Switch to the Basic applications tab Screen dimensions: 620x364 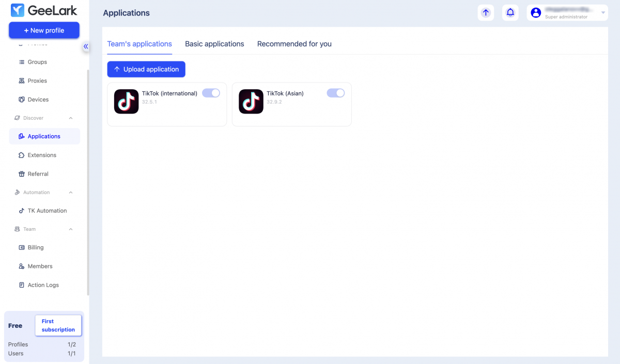[x=214, y=44]
